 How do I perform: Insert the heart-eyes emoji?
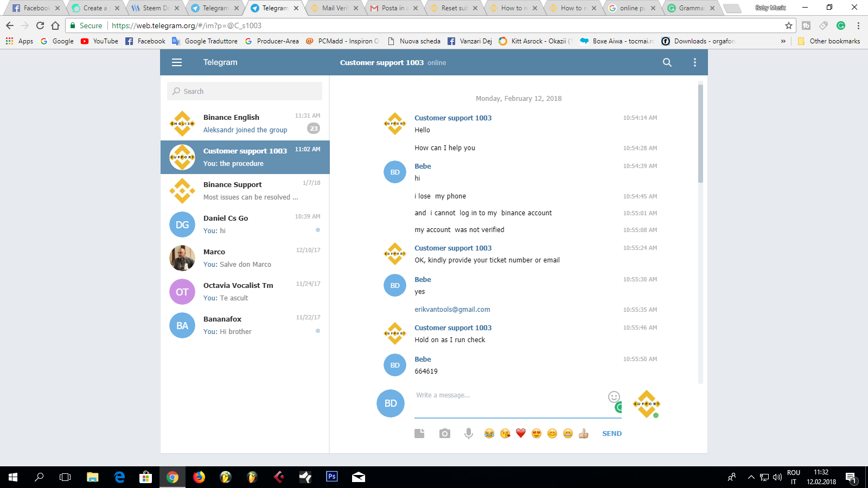pos(537,433)
